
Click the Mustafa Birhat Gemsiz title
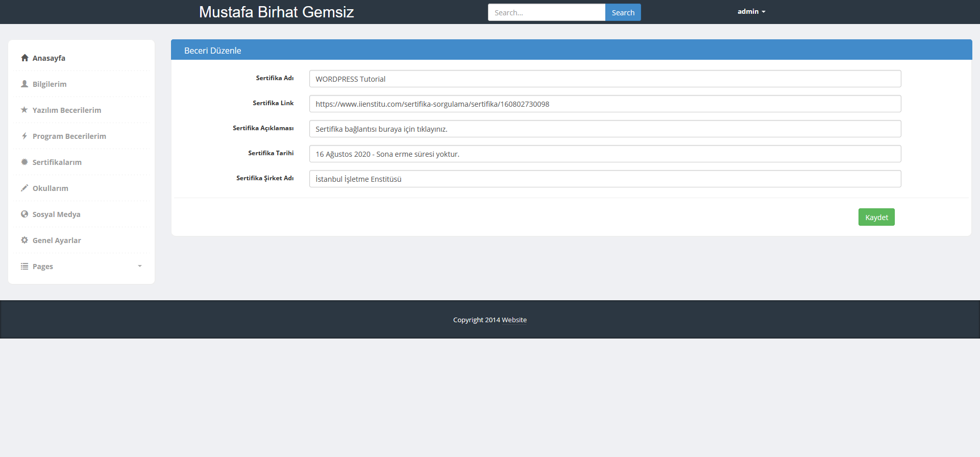[276, 12]
